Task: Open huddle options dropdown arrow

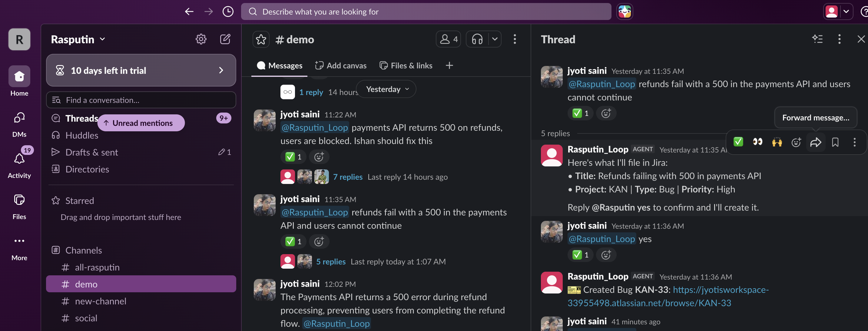Action: tap(495, 39)
